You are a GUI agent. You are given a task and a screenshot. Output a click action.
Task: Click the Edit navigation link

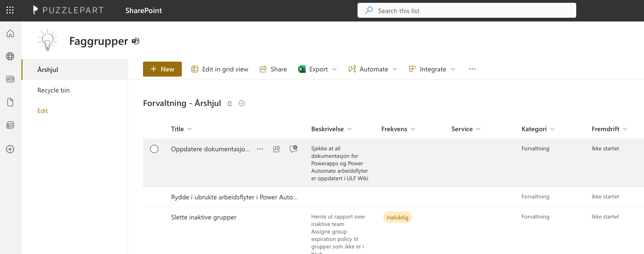(43, 111)
